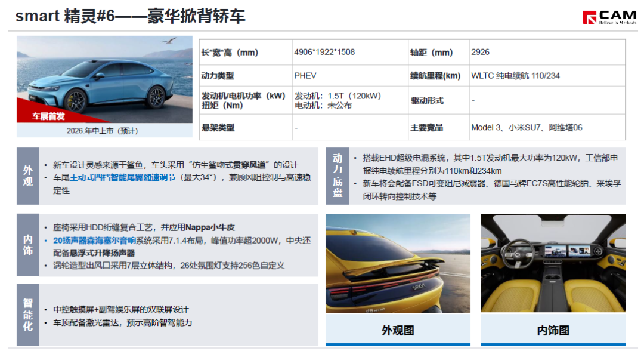Click bold text 悬浮式升降扬声器
The height and width of the screenshot is (351, 644).
pos(102,253)
